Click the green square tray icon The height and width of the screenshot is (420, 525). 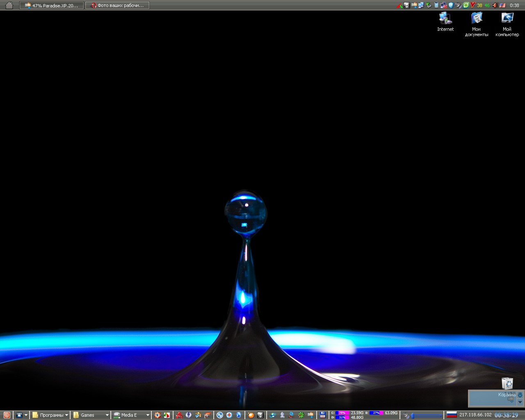[x=466, y=5]
